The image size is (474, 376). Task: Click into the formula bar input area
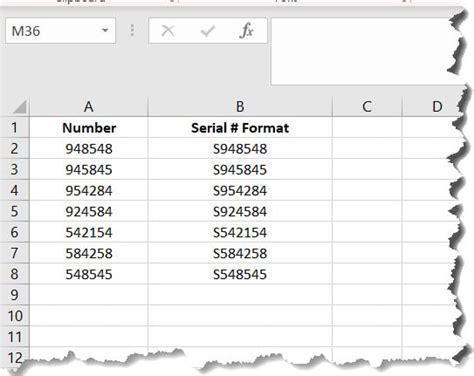[363, 52]
